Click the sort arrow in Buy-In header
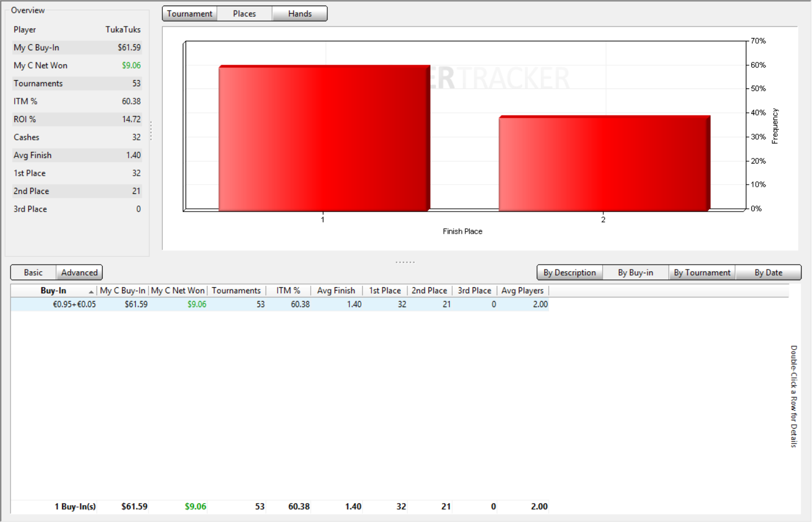 click(x=91, y=292)
